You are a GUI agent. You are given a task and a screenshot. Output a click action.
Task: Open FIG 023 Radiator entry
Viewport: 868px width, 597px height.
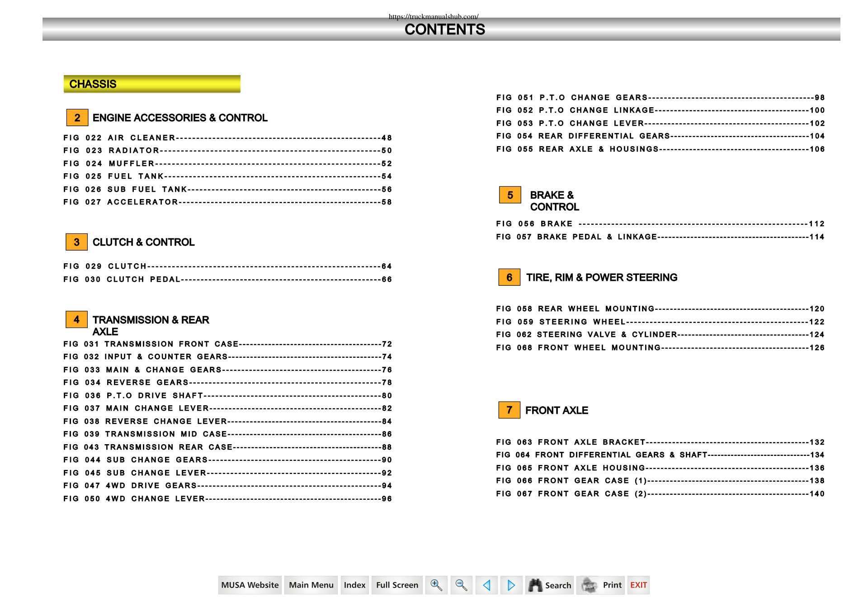point(228,151)
